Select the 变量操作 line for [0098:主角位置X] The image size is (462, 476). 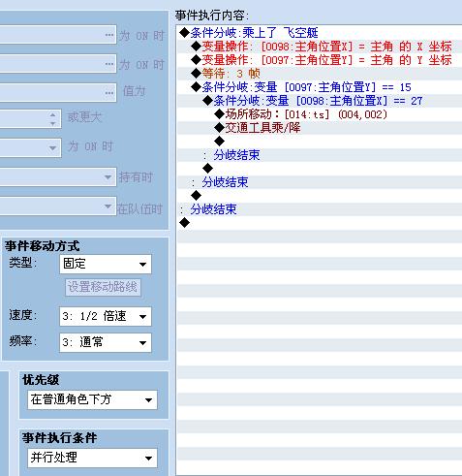coord(320,47)
